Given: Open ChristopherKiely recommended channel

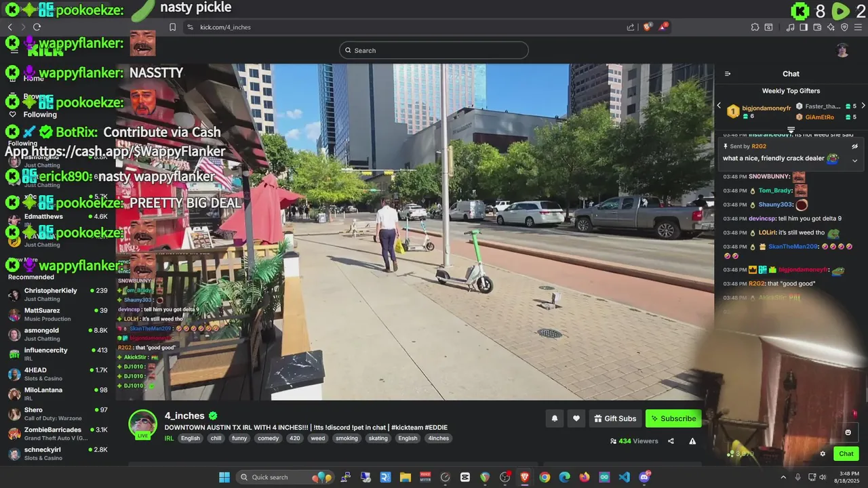Looking at the screenshot, I should pyautogui.click(x=58, y=294).
